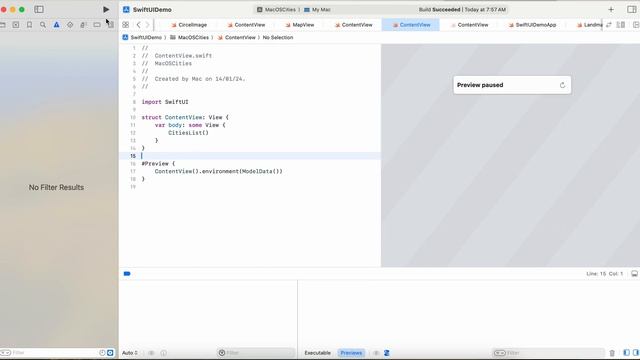Switch to the MapView tab
The width and height of the screenshot is (640, 360).
[x=300, y=25]
